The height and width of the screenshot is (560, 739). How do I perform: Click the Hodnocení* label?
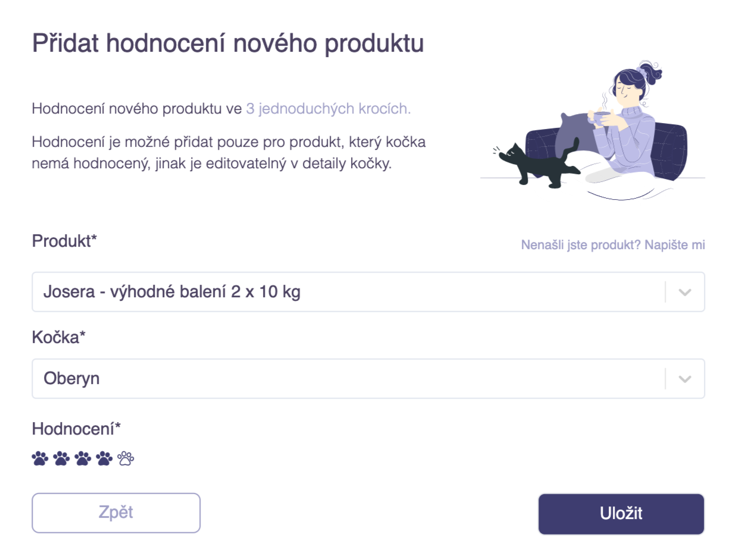click(x=76, y=429)
